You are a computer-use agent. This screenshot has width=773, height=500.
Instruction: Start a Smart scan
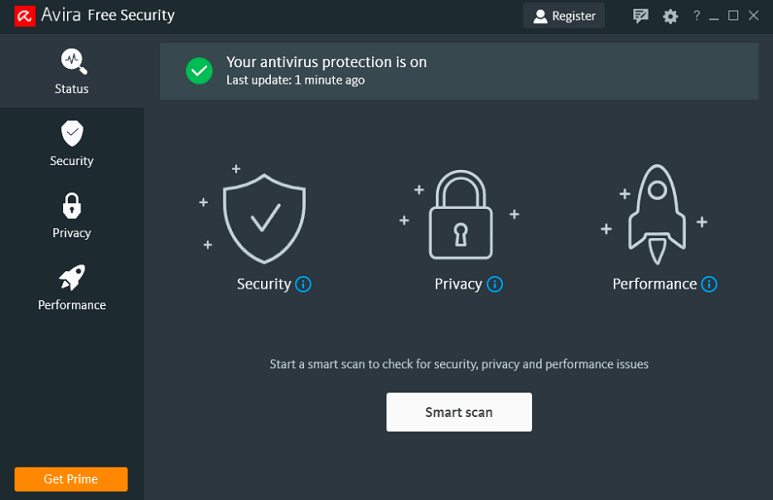coord(459,412)
